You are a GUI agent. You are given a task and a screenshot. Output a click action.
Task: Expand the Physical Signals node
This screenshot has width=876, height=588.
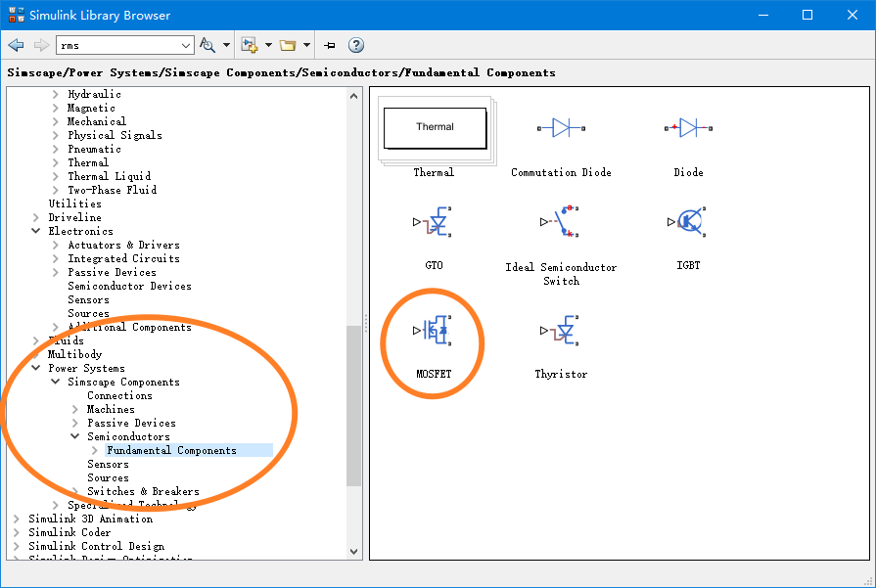pyautogui.click(x=56, y=135)
